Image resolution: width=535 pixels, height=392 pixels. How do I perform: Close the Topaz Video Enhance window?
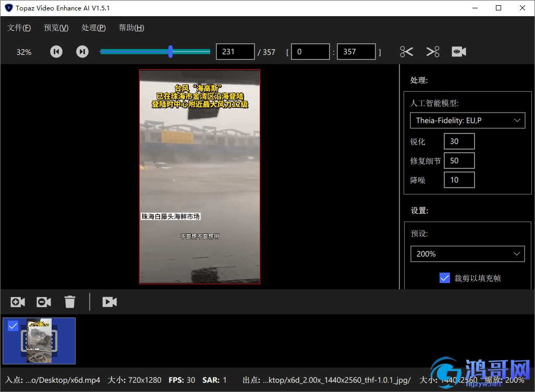click(522, 8)
